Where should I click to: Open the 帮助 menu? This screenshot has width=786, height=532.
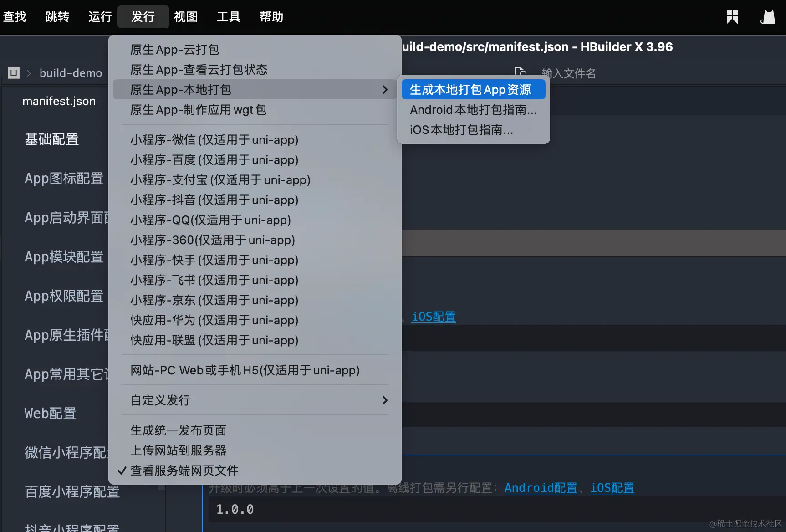[x=271, y=17]
